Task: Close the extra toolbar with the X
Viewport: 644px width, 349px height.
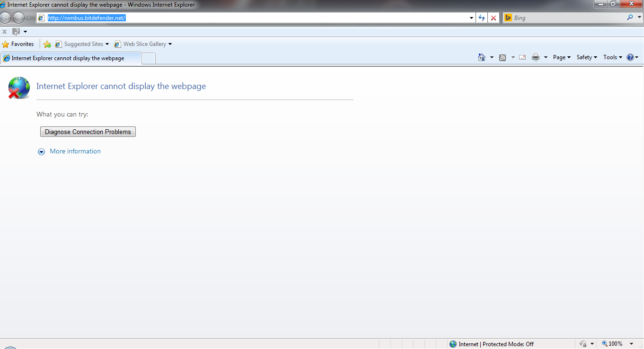Action: (x=5, y=32)
